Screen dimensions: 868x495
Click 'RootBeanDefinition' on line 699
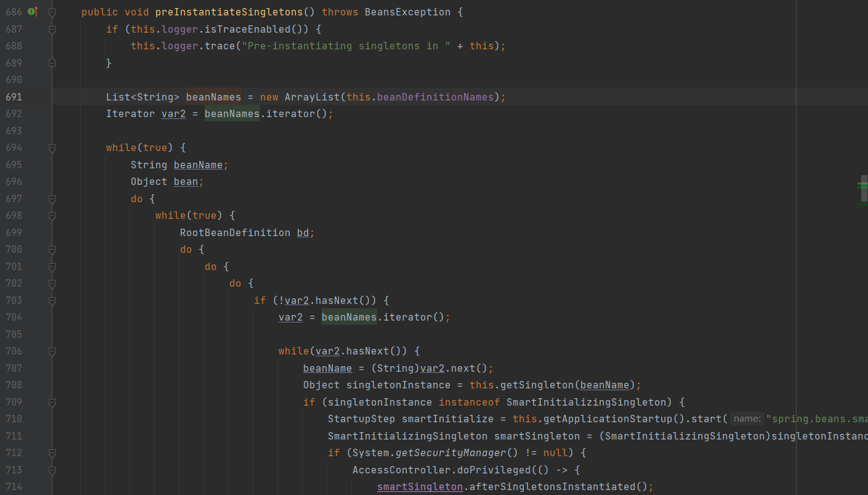(x=235, y=232)
